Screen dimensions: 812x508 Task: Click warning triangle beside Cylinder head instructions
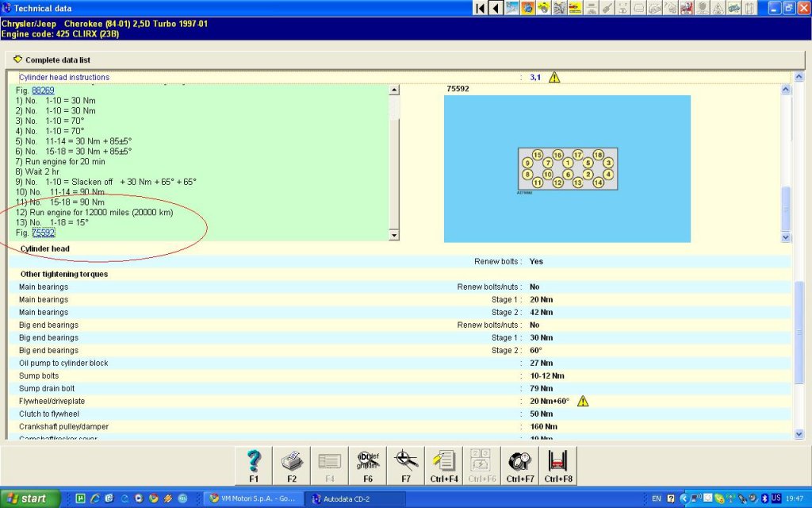pyautogui.click(x=554, y=78)
